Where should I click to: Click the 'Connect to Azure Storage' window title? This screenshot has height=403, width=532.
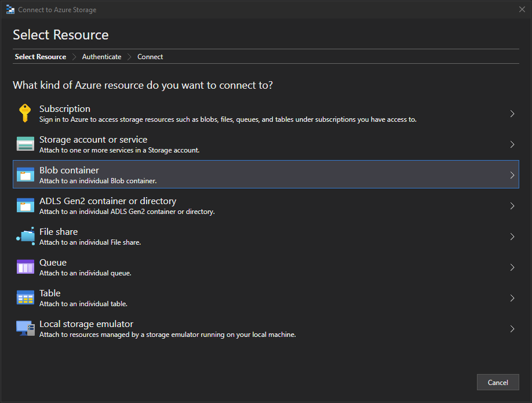tap(57, 10)
